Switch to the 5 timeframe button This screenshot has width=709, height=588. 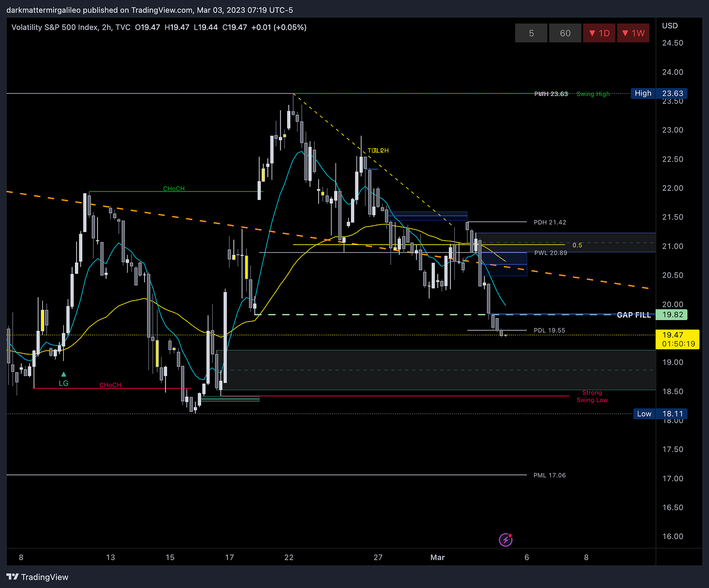[x=531, y=33]
